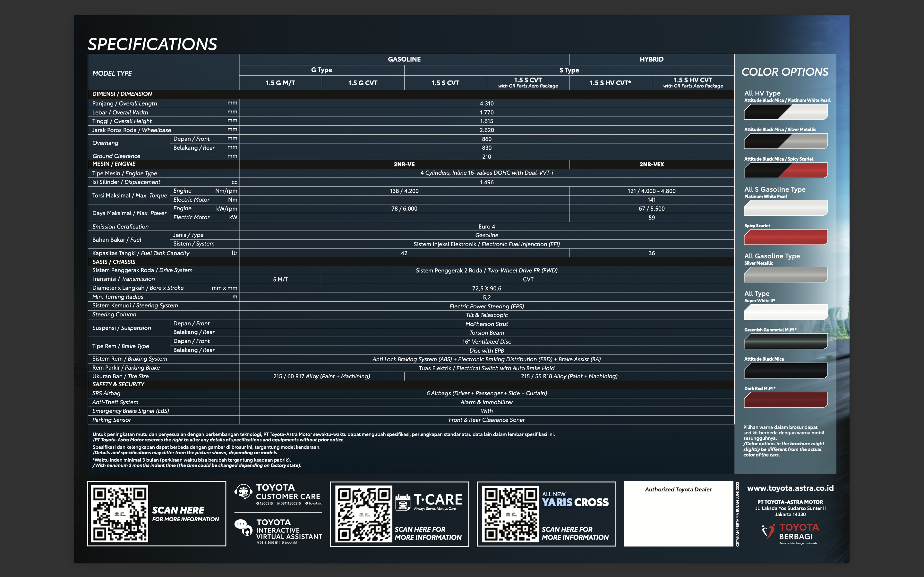Screen dimensions: 924x577
Task: Click the Toyota Customer Care headset icon
Action: [243, 491]
